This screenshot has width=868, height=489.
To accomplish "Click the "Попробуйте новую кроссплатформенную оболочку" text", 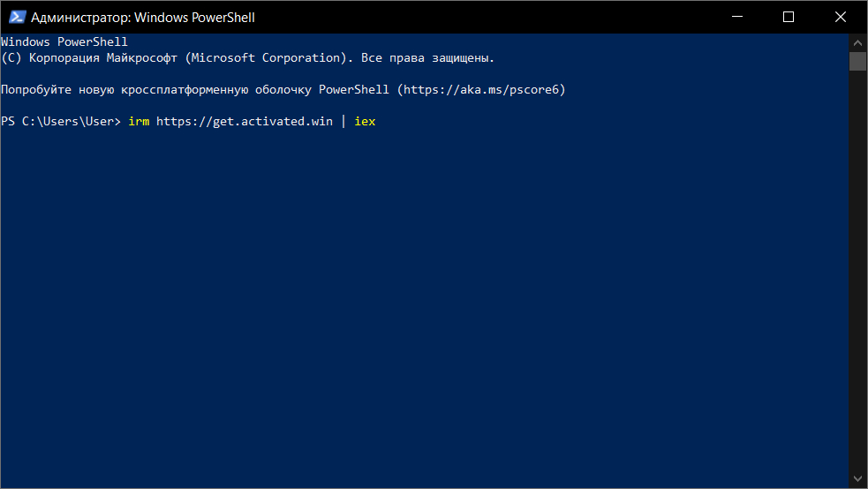I will coord(155,90).
